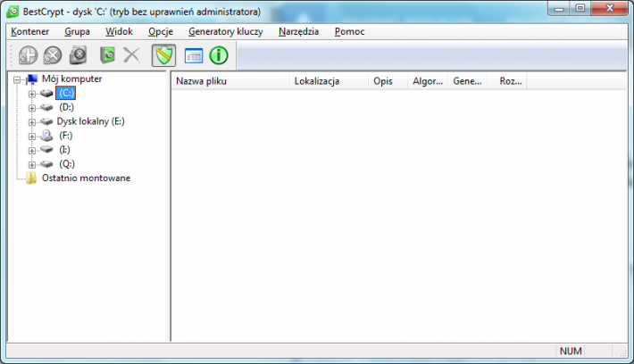Open the Grupa menu

77,31
